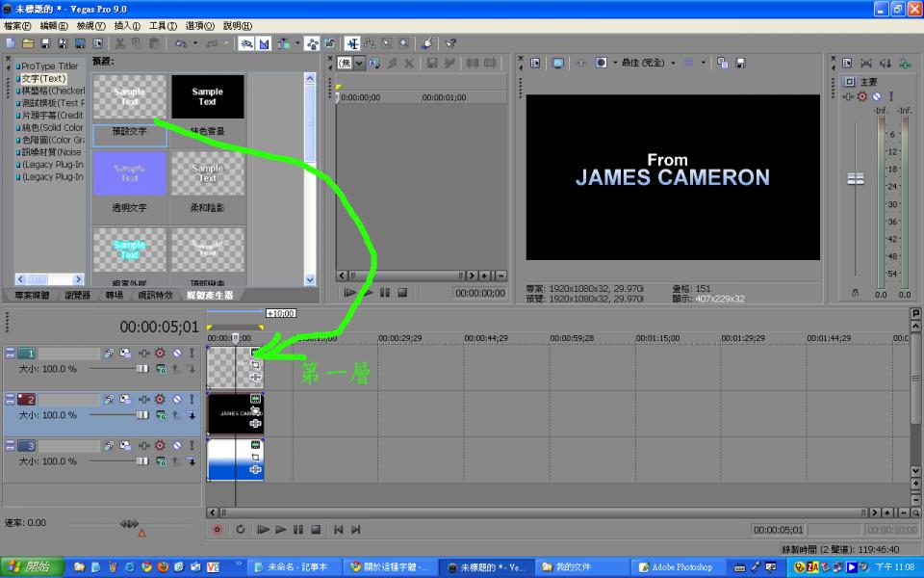
Task: Click track 2 Track Motion icon
Action: pos(109,400)
